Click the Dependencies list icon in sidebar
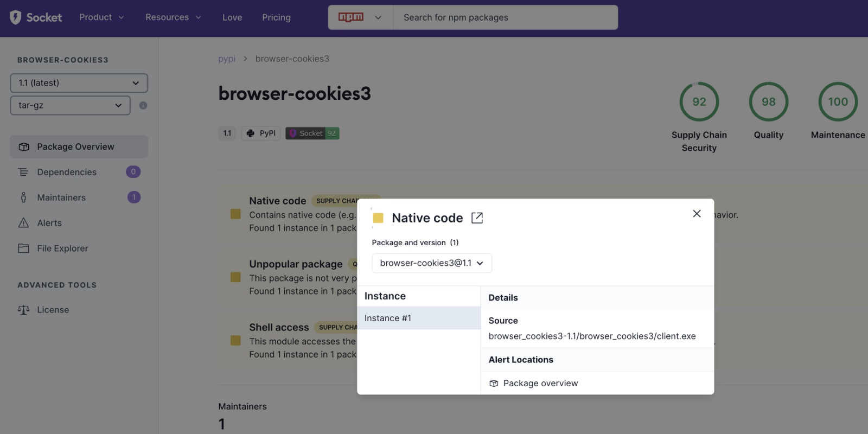 pos(23,172)
